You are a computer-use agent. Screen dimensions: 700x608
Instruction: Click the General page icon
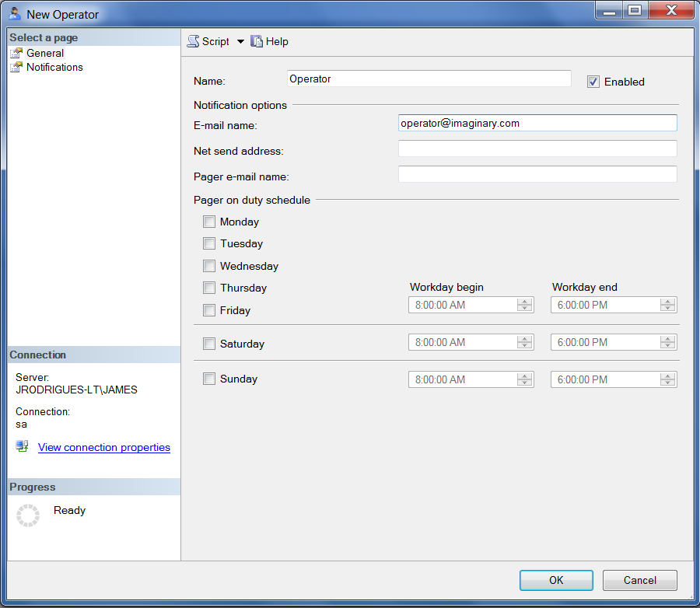(16, 53)
